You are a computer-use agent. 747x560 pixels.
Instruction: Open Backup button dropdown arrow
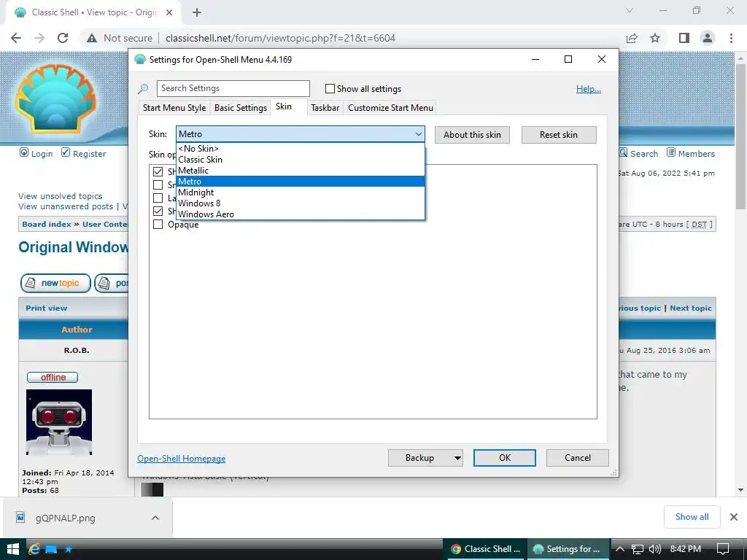pos(457,458)
